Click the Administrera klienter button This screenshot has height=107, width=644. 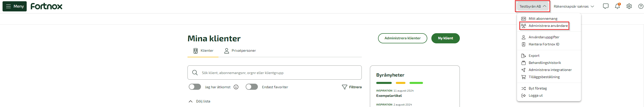point(402,38)
